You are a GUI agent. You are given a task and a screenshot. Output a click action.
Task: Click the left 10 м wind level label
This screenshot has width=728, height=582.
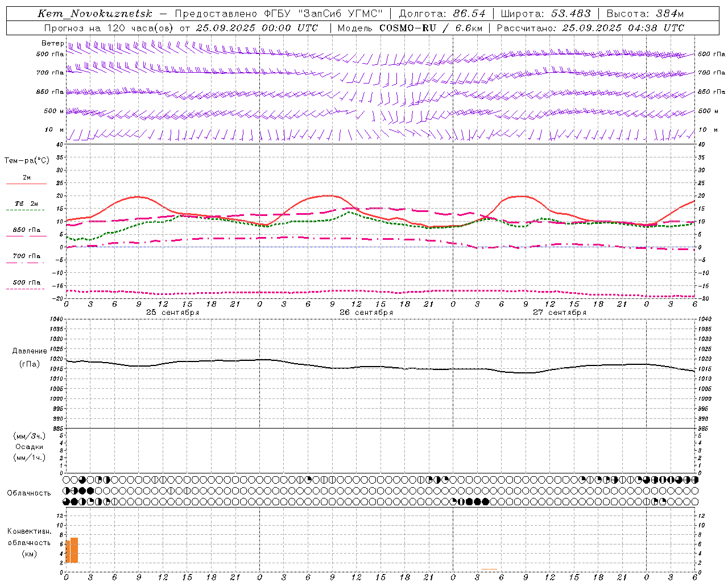pos(54,130)
